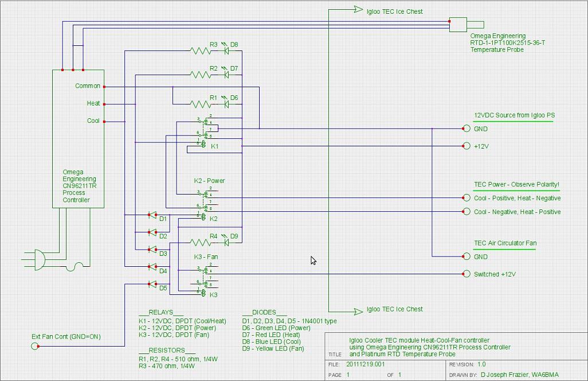Screen dimensions: 588x381
Task: Click the D8 LED symbol
Action: click(x=227, y=51)
